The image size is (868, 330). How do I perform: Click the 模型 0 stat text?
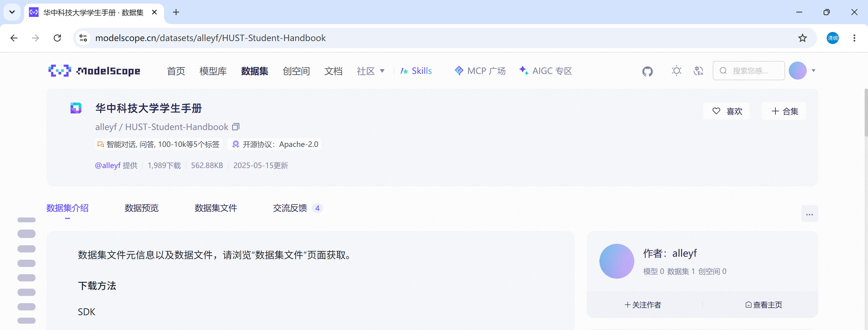coord(653,271)
